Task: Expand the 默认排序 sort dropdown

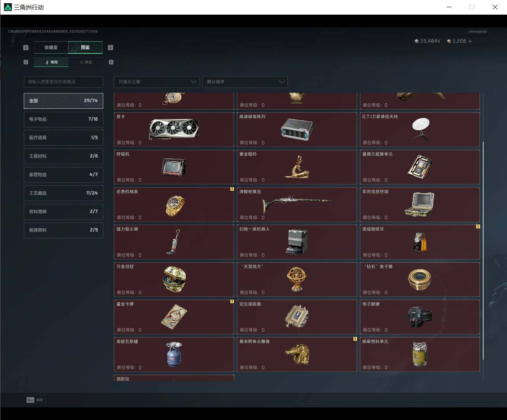Action: (x=245, y=82)
